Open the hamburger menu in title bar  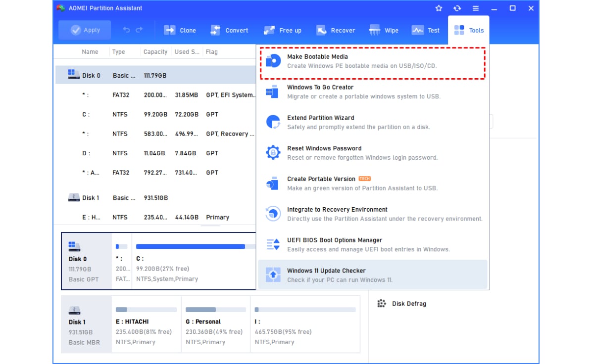click(x=476, y=8)
